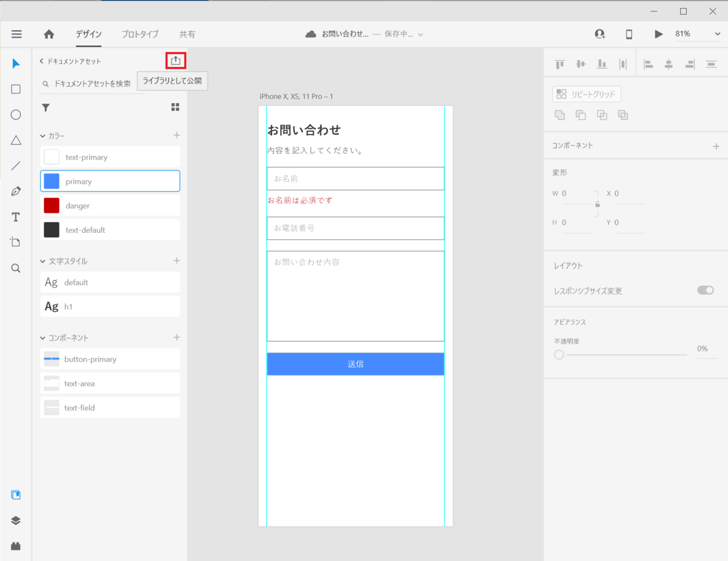728x561 pixels.
Task: Apply the Add boolean operation
Action: (x=560, y=115)
